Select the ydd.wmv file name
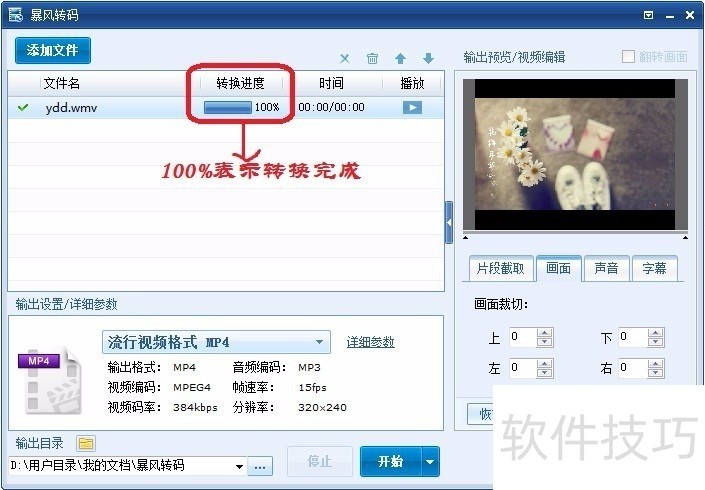The image size is (705, 490). point(71,108)
